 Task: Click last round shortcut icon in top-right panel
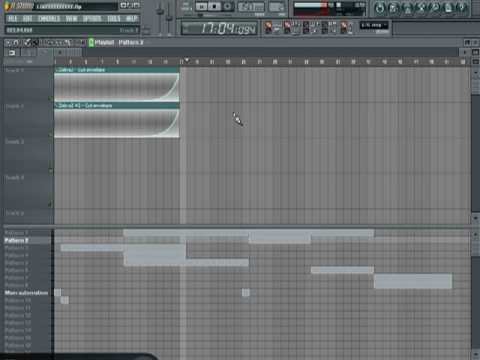tap(462, 8)
